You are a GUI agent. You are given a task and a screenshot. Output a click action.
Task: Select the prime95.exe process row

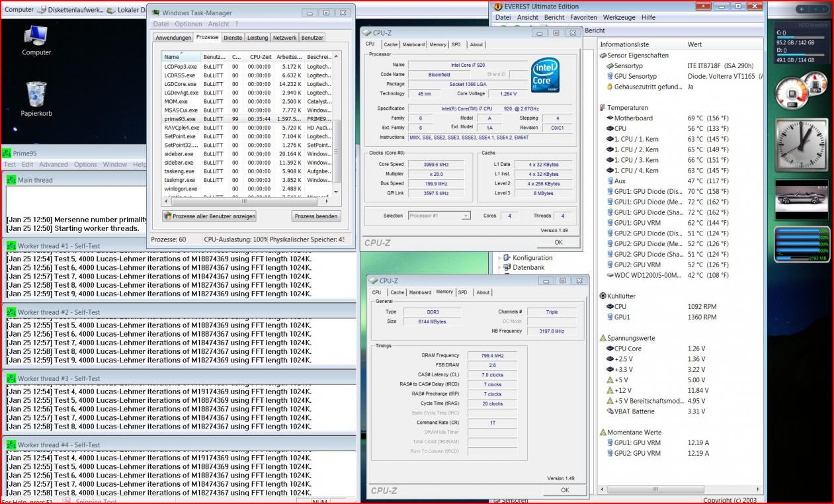(247, 118)
